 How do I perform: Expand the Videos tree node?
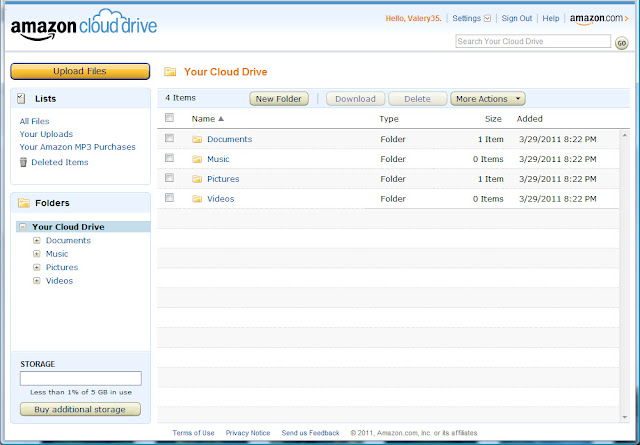point(37,281)
